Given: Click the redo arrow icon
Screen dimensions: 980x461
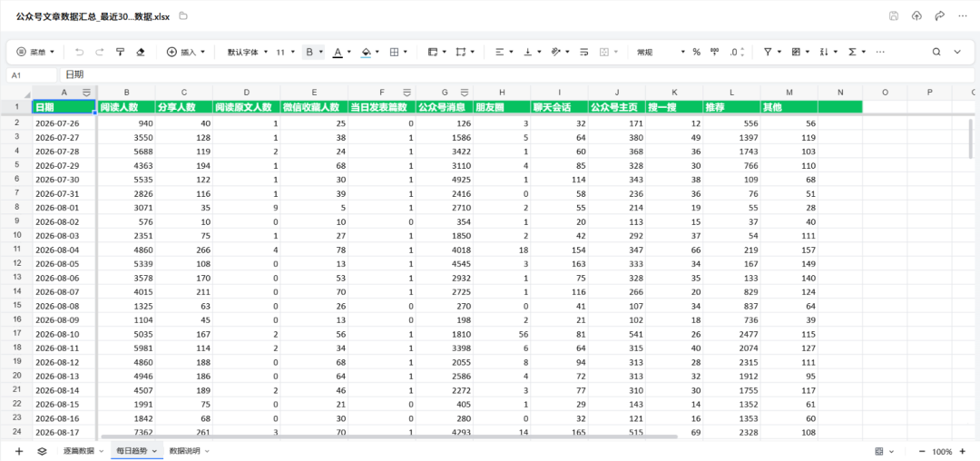Looking at the screenshot, I should (100, 53).
